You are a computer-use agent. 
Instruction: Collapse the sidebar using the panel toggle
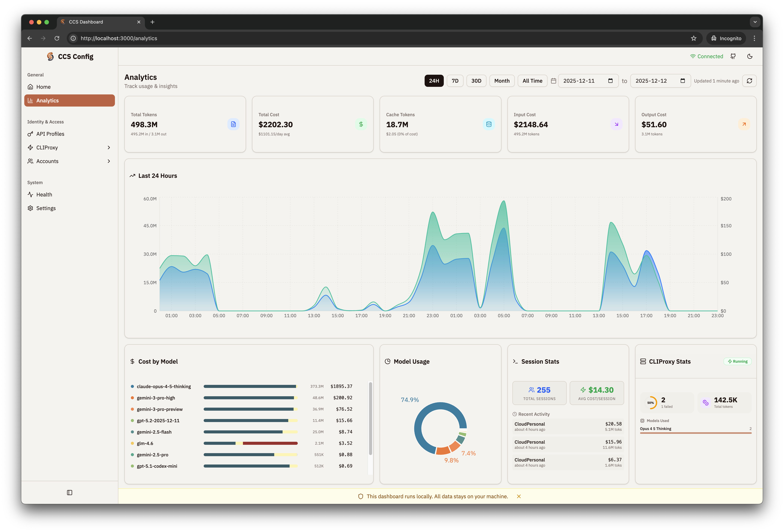[x=69, y=493]
